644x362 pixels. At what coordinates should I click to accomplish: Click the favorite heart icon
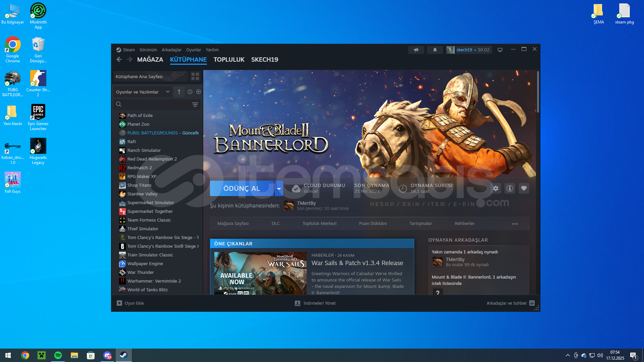524,188
